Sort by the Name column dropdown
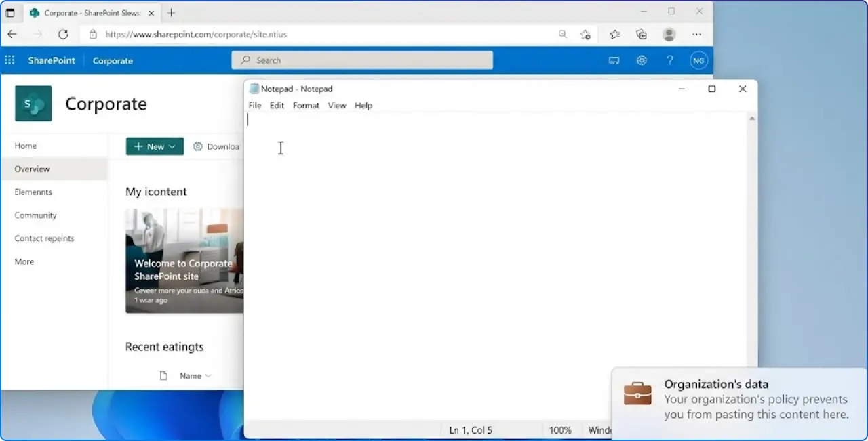The image size is (868, 441). click(x=194, y=375)
